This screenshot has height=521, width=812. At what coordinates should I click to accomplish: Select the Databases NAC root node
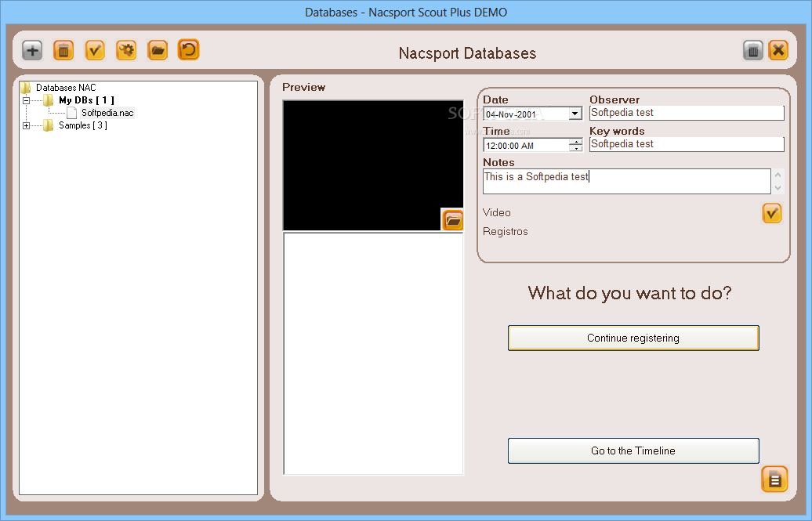coord(66,88)
